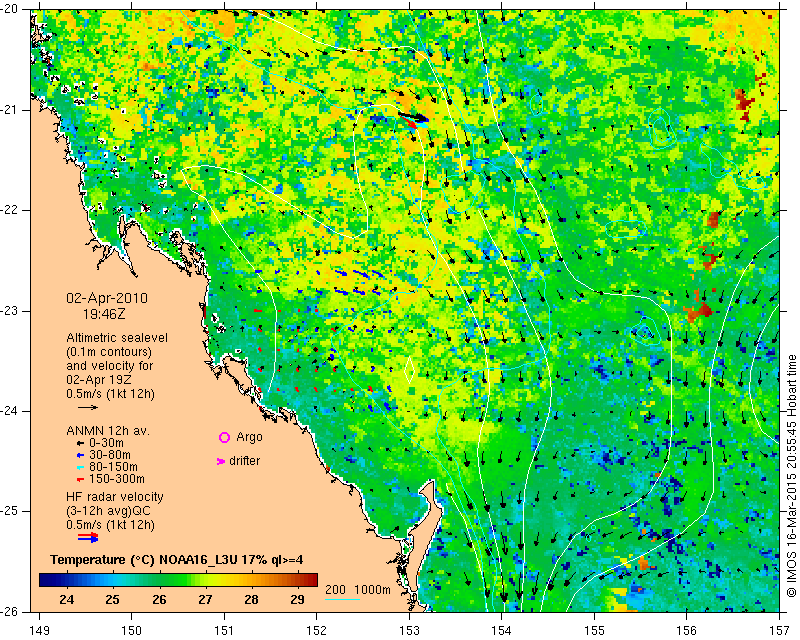The width and height of the screenshot is (800, 640).
Task: Click the 'Argo' legend label
Action: tap(249, 437)
